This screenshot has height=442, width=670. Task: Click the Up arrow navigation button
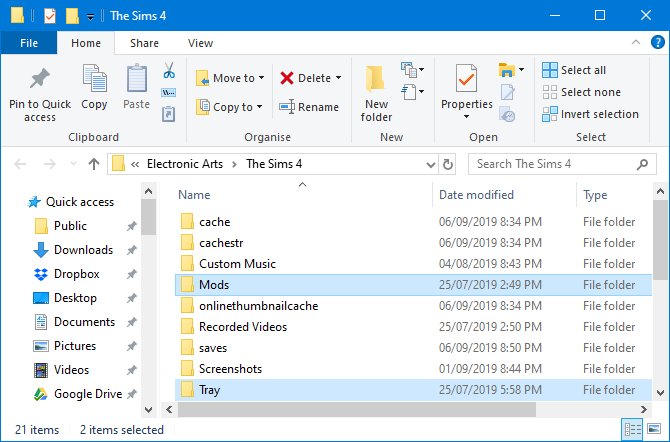94,164
